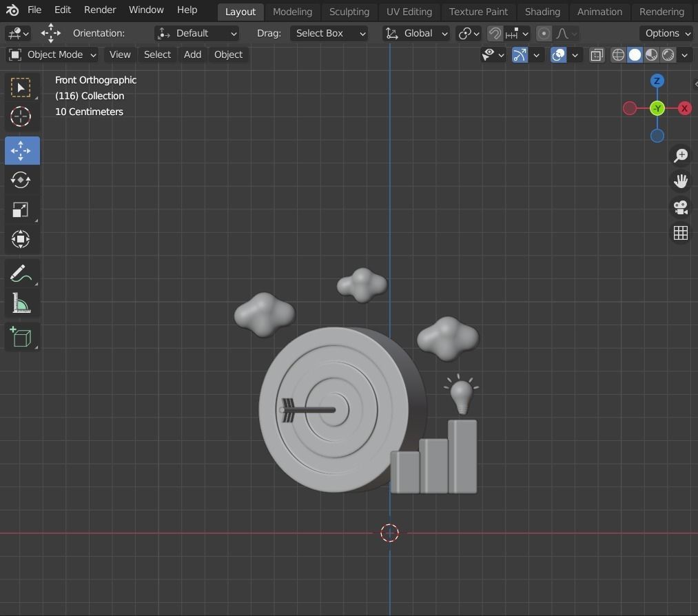698x616 pixels.
Task: Switch to the Modeling workspace tab
Action: click(x=292, y=12)
